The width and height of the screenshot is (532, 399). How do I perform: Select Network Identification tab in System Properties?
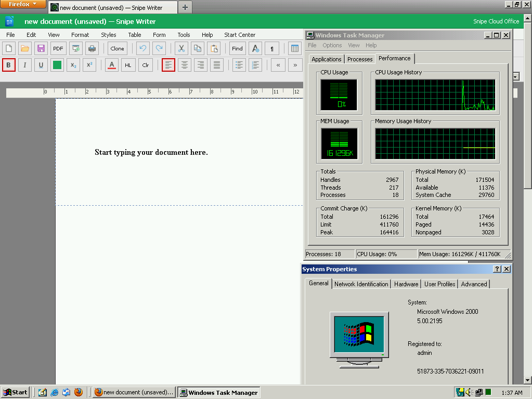pos(361,284)
